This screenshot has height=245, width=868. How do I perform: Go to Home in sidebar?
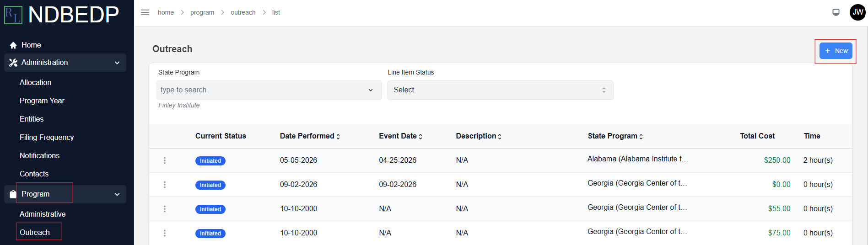(x=31, y=45)
